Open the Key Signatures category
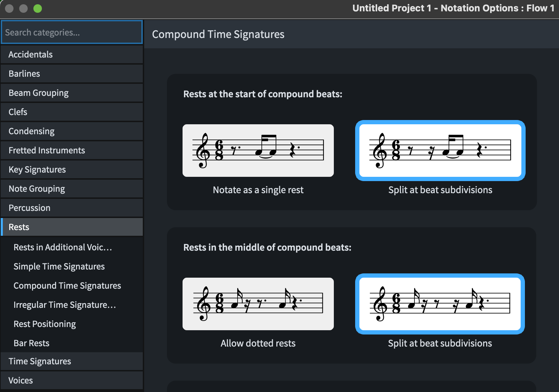The height and width of the screenshot is (392, 559). (x=72, y=169)
